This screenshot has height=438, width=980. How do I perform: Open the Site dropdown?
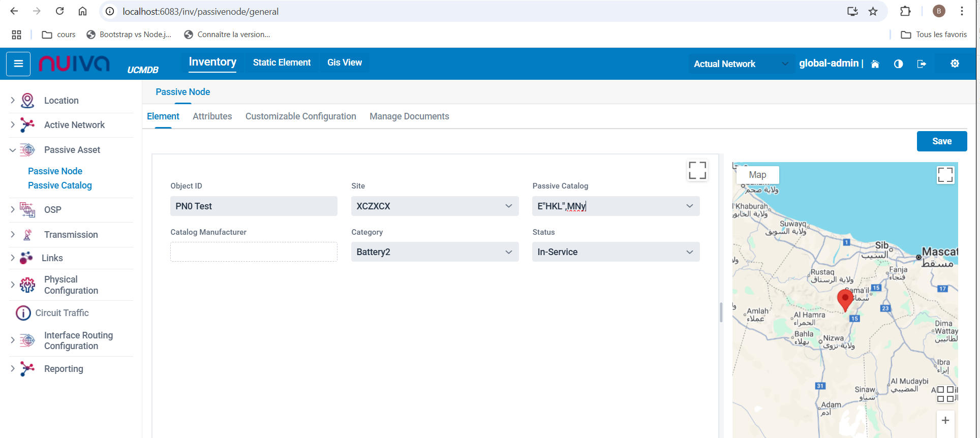435,206
